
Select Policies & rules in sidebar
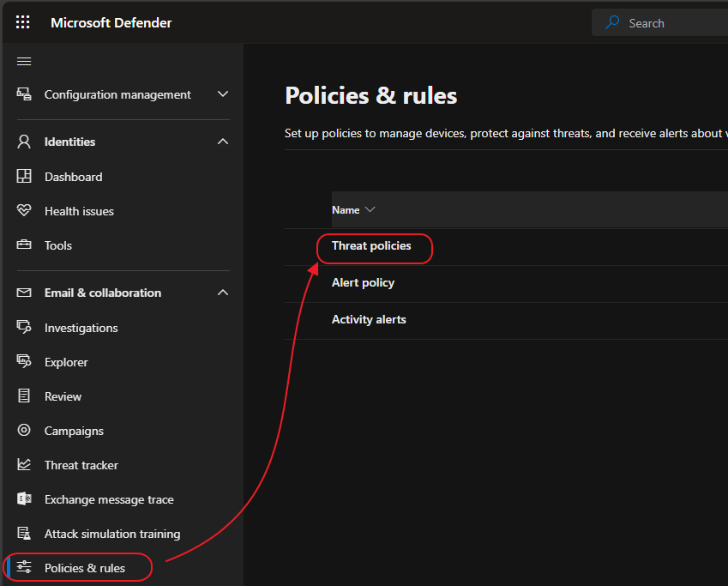coord(85,568)
